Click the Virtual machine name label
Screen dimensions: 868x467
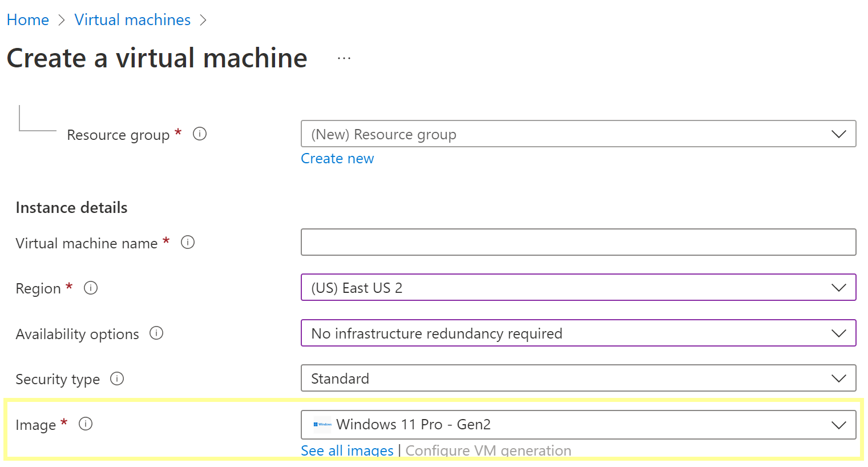pos(87,243)
